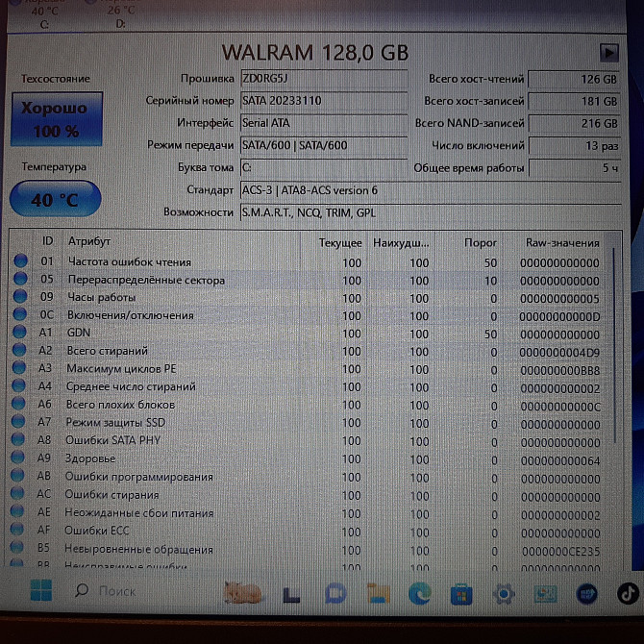This screenshot has width=644, height=644.
Task: Click the 40 °C temperature button
Action: [56, 199]
